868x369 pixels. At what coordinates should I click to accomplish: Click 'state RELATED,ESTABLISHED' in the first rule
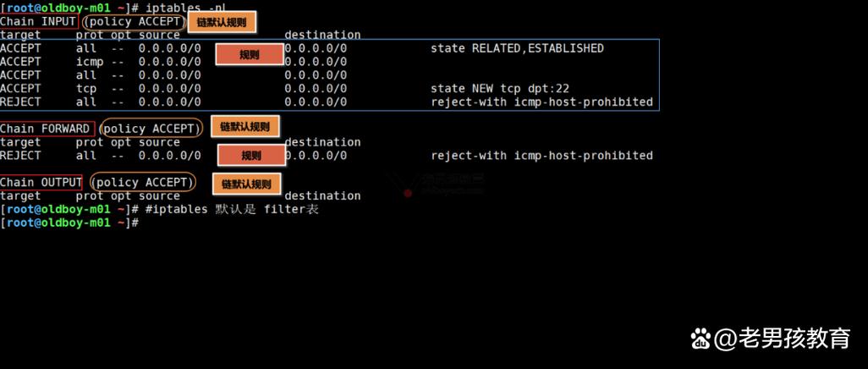pyautogui.click(x=517, y=48)
